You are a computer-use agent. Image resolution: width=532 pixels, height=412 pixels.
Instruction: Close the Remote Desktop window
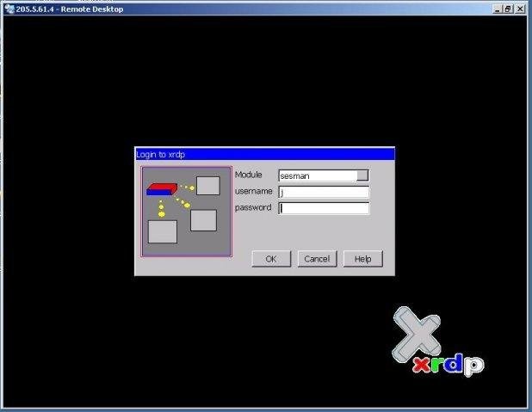click(x=520, y=9)
